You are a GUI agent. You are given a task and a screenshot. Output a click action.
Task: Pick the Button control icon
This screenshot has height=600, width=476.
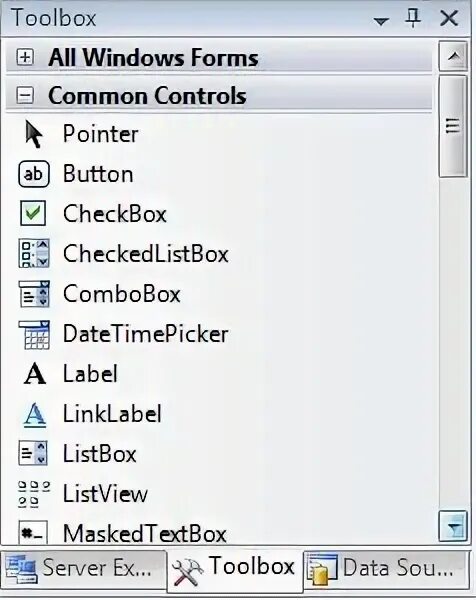tap(34, 174)
